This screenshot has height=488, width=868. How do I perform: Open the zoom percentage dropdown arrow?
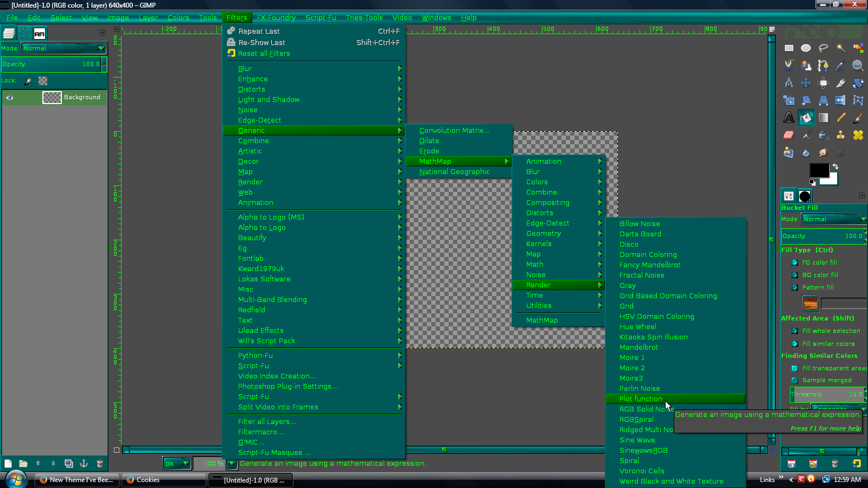[x=232, y=464]
